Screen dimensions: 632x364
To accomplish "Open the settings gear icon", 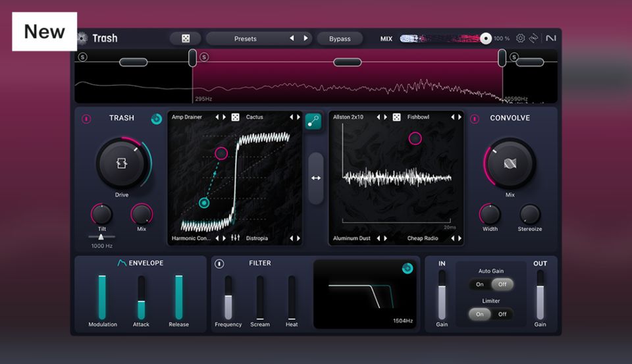I will pyautogui.click(x=520, y=39).
